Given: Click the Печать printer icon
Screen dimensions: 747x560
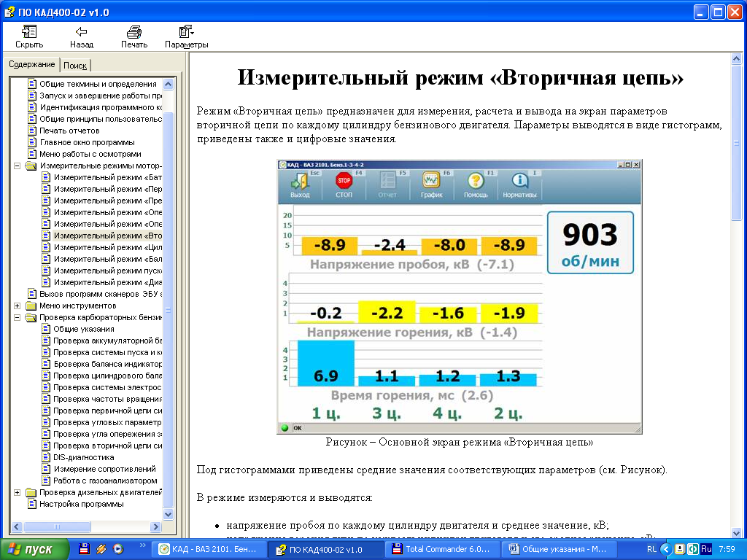Looking at the screenshot, I should point(134,32).
